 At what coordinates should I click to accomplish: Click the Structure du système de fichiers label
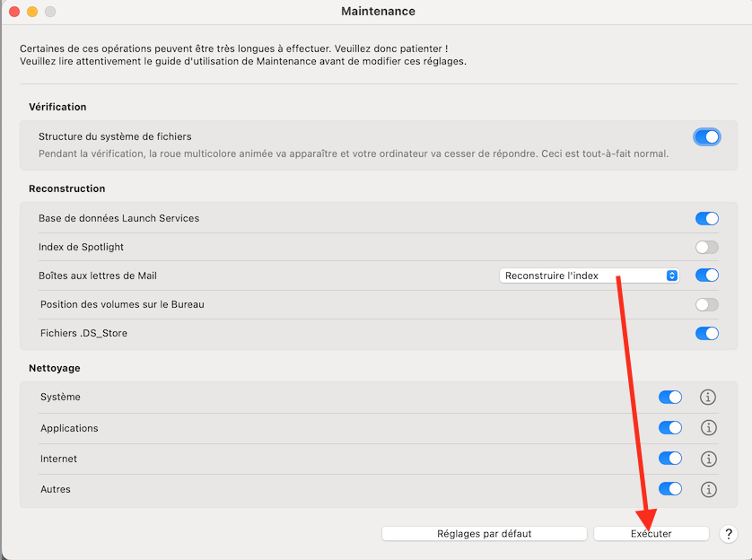115,136
